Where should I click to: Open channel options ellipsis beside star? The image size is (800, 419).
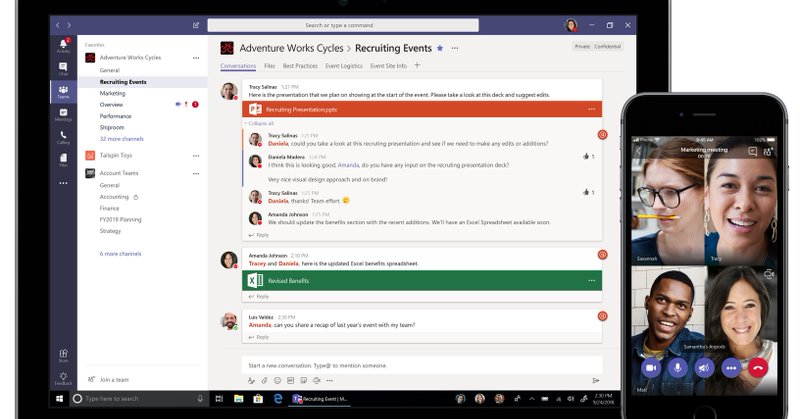(455, 48)
